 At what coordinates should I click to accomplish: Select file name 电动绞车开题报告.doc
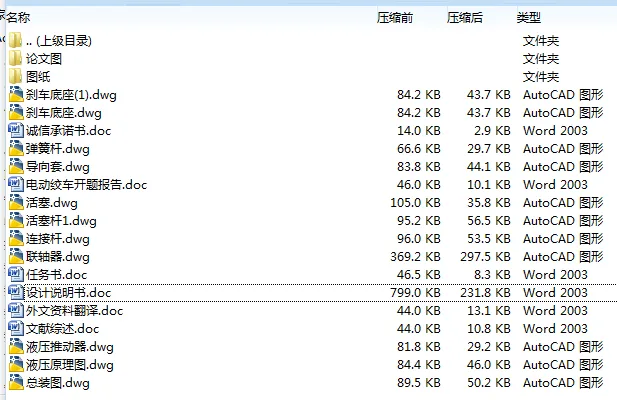[86, 184]
